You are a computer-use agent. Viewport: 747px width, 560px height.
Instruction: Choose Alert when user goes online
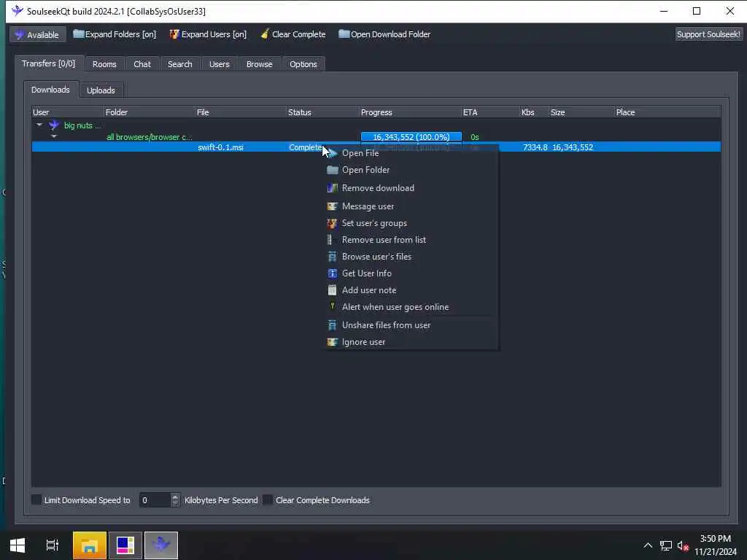(x=411, y=307)
